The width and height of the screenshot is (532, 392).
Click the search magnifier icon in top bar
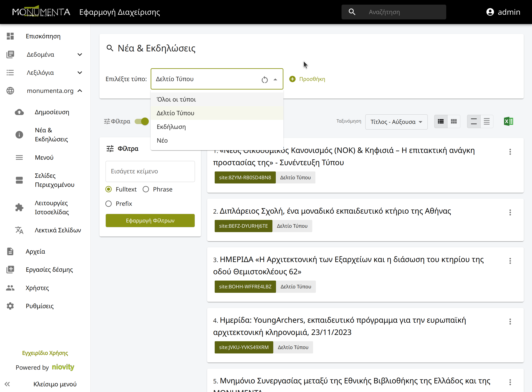pos(352,12)
